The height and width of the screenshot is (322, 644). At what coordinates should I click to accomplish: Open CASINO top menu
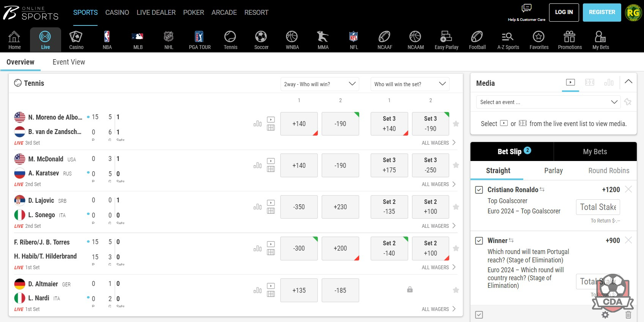click(x=117, y=13)
